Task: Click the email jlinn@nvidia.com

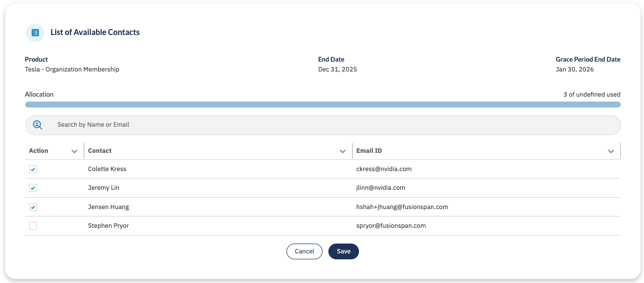Action: click(381, 188)
